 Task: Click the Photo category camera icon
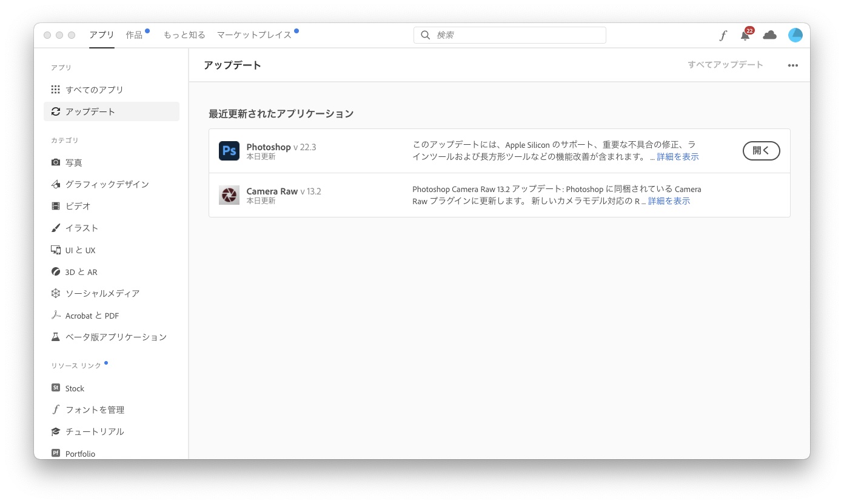[56, 162]
